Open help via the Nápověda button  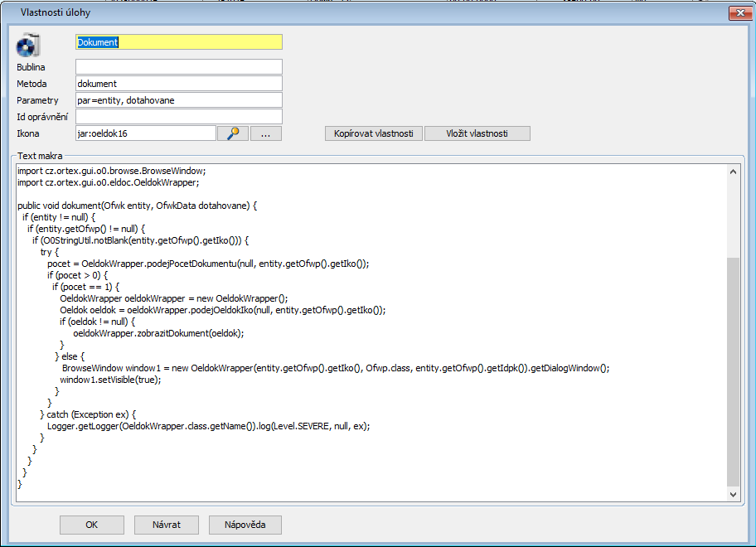[x=245, y=525]
